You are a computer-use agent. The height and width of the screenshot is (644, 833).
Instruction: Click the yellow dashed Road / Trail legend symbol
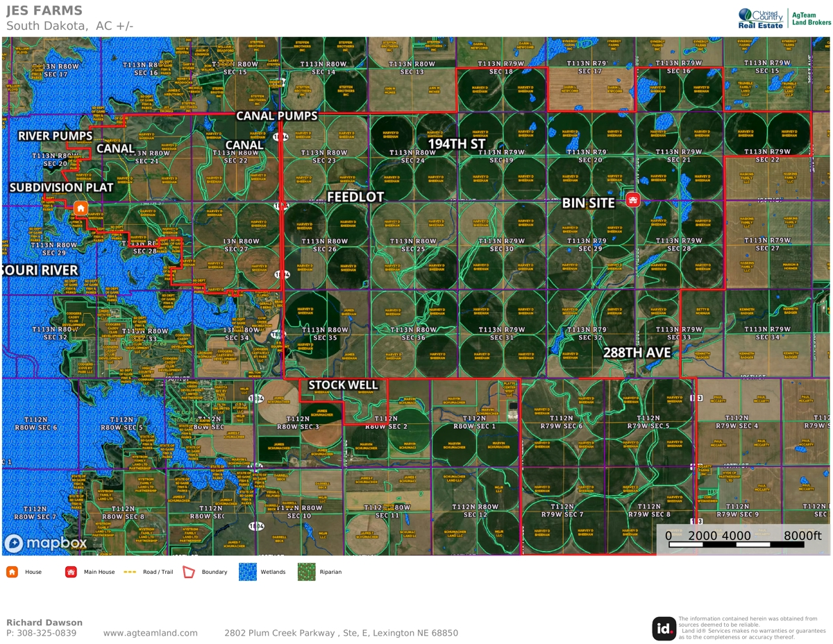coord(129,572)
